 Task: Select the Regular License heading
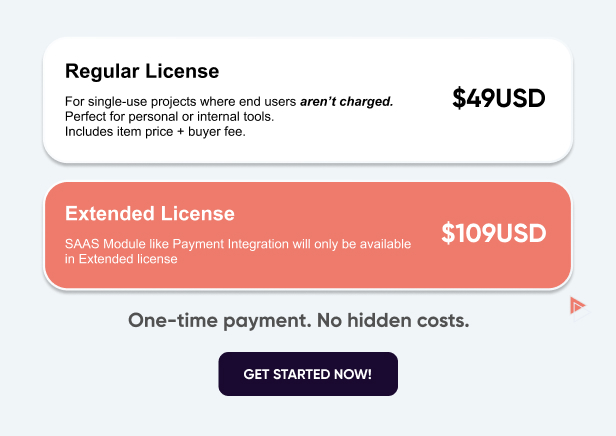click(x=142, y=72)
